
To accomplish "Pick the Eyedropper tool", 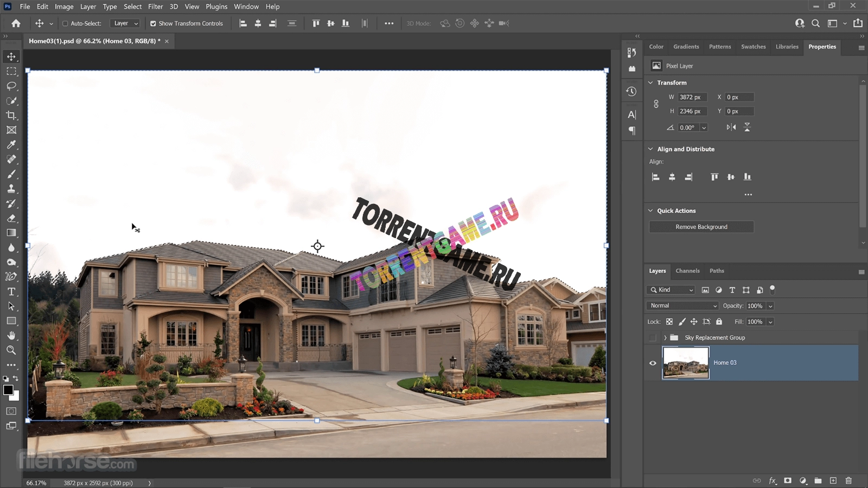I will (x=11, y=145).
